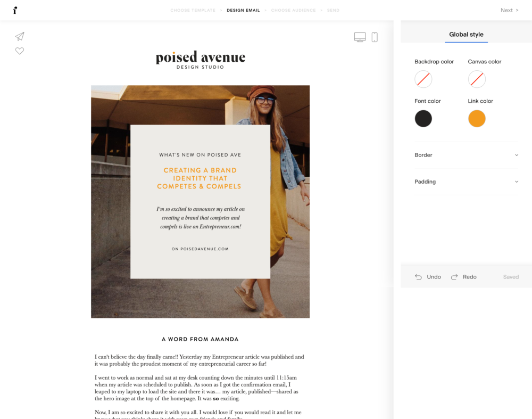Switch to desktop preview icon
Screen dimensions: 532x419
click(x=360, y=37)
